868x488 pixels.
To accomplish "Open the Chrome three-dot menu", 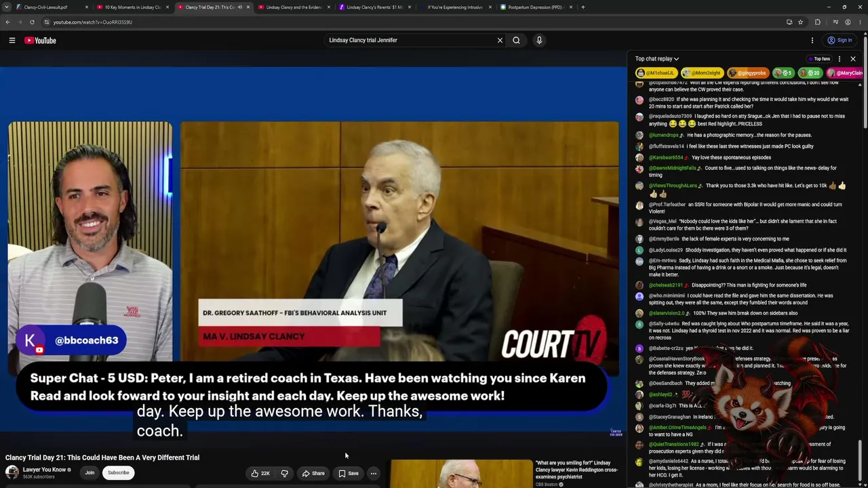I will 860,22.
